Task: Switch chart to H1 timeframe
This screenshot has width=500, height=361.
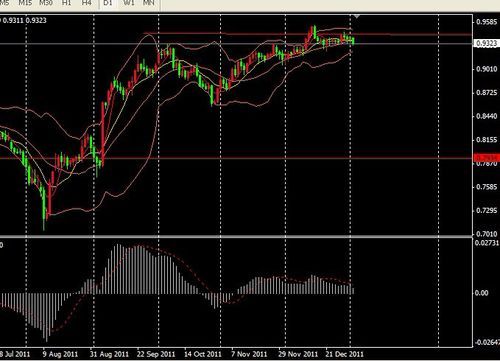Action: (67, 3)
